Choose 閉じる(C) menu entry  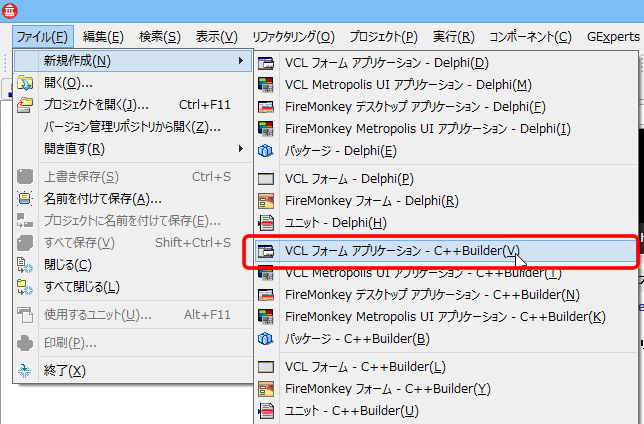133,265
